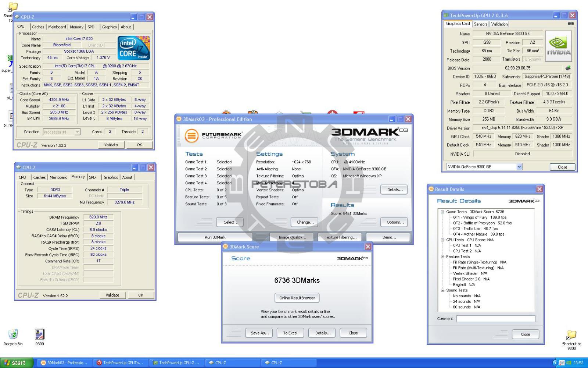
Task: Click the 3DMark03 title bar icon
Action: pyautogui.click(x=179, y=119)
